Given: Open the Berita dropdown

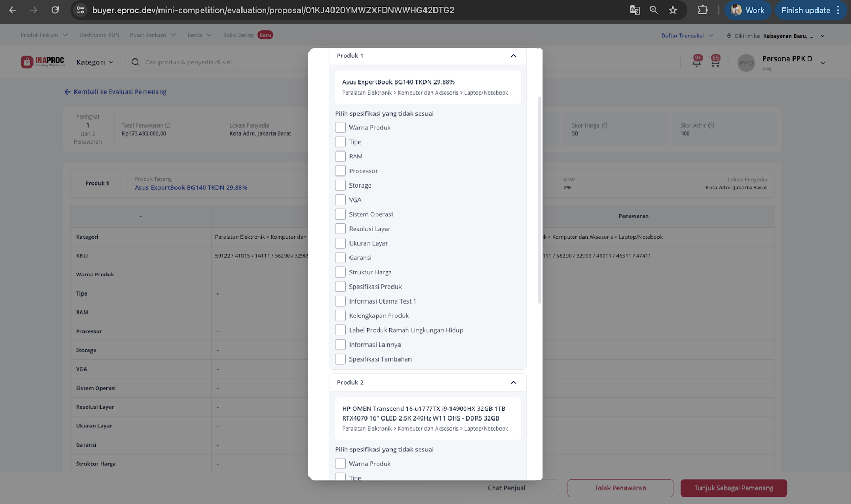Looking at the screenshot, I should click(x=199, y=35).
